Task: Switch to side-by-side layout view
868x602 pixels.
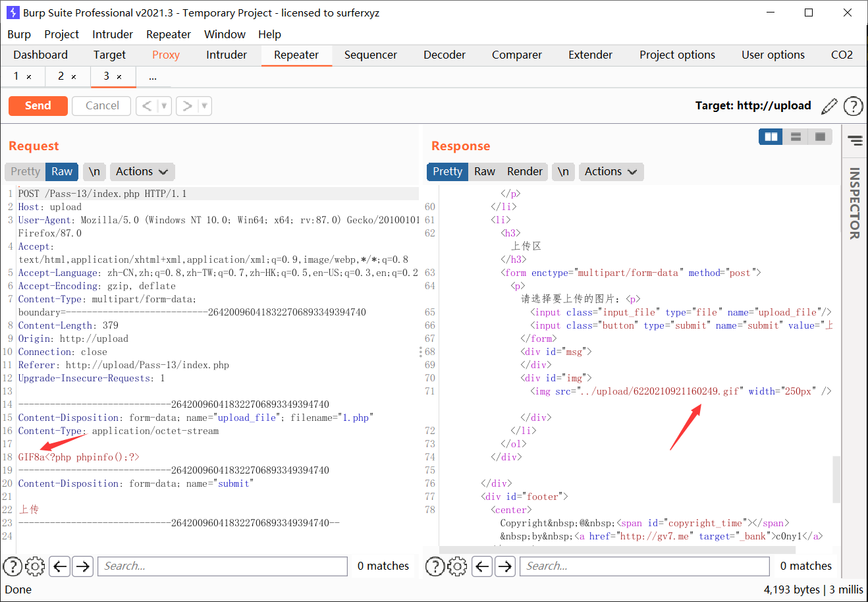Action: pos(771,136)
